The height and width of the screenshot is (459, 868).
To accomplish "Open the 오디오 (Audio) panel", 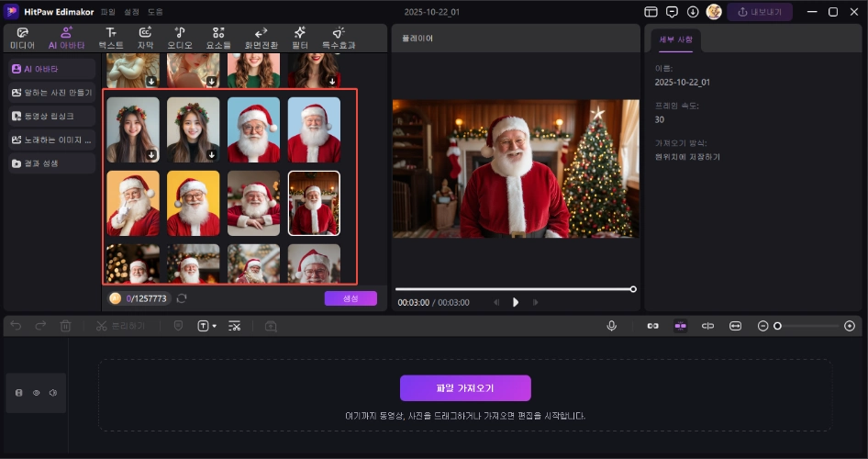I will point(180,38).
